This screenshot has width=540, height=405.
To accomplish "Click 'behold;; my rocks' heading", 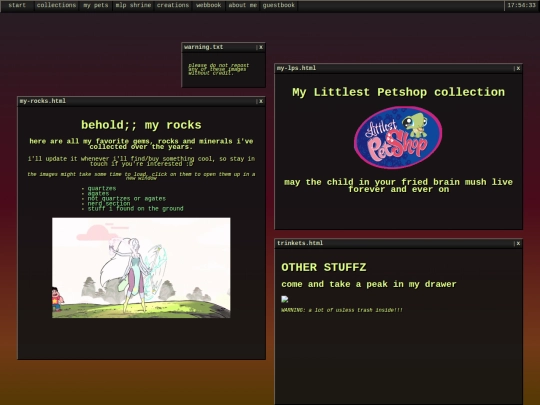I will click(141, 125).
